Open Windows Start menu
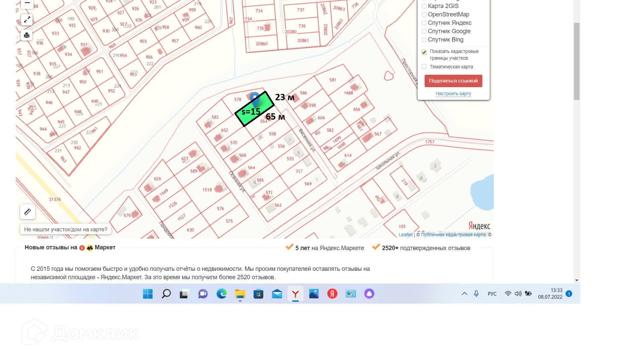644x362 pixels. tap(148, 294)
